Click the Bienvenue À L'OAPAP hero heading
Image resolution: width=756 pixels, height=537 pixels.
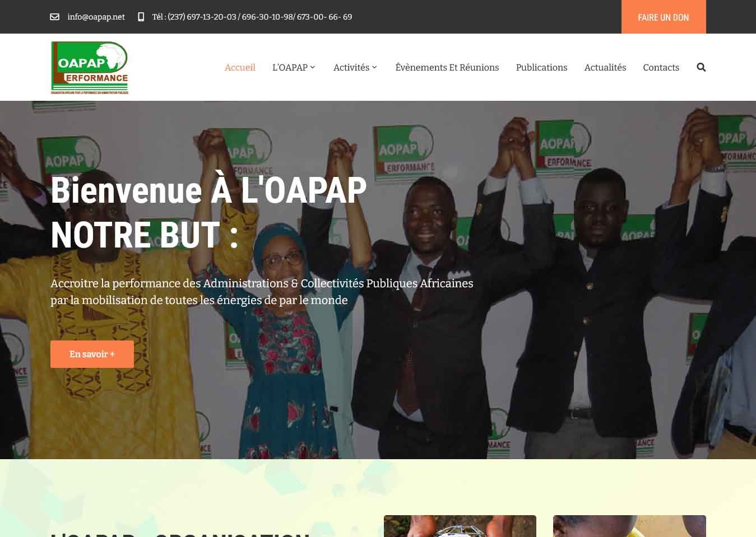pyautogui.click(x=208, y=190)
